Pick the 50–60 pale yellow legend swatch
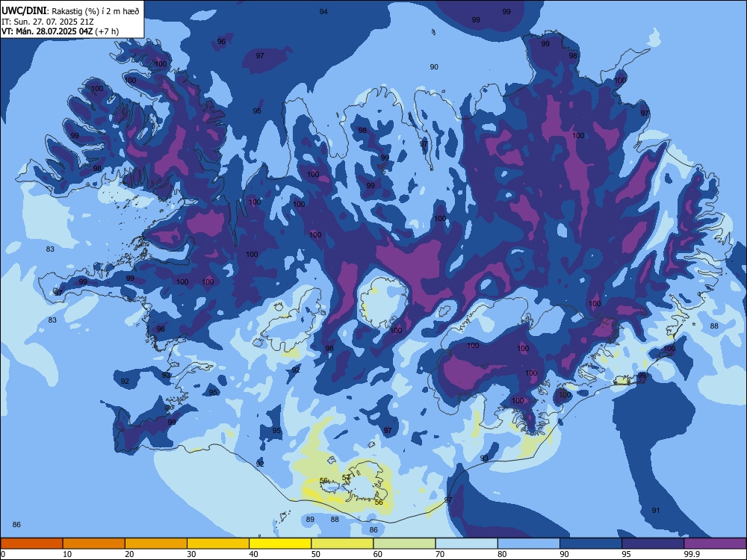The image size is (747, 560). coord(342,544)
